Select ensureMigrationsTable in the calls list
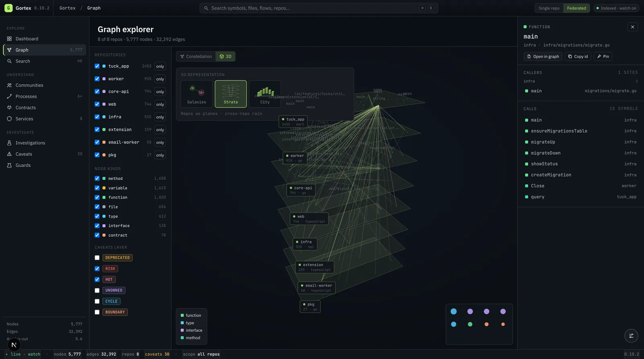The image size is (644, 359). point(580,131)
